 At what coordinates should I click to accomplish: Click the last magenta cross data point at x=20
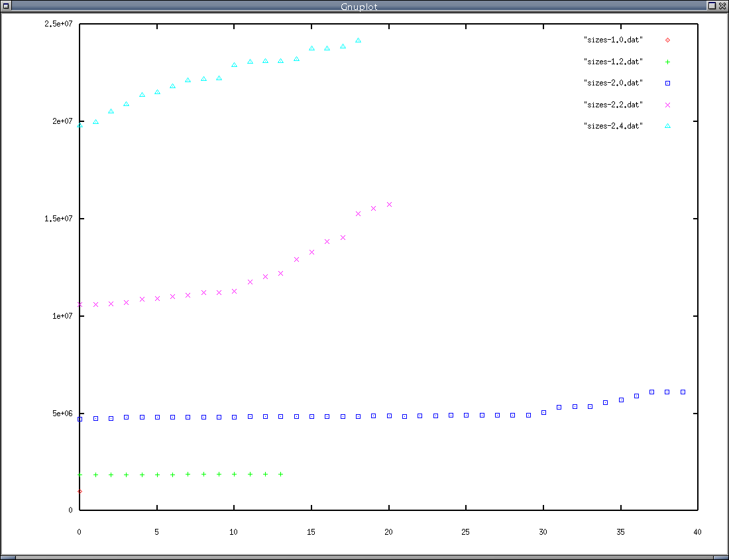390,205
